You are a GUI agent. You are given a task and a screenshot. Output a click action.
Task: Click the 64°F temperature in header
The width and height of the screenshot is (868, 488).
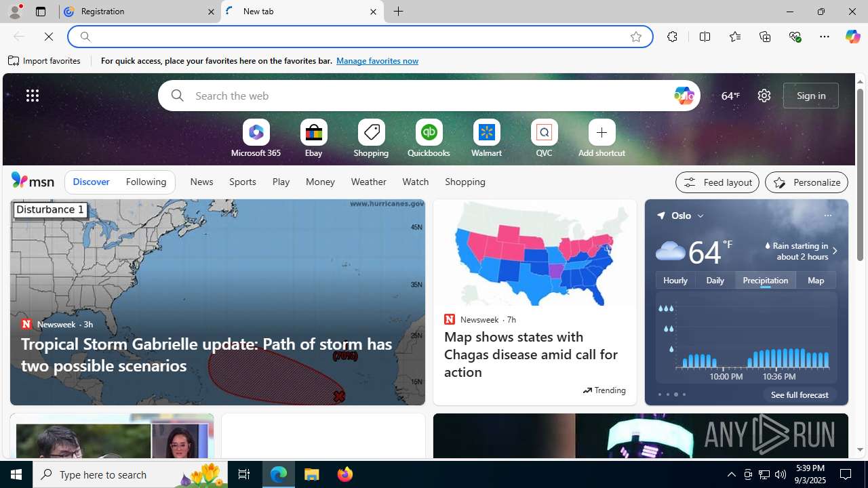[x=730, y=96]
